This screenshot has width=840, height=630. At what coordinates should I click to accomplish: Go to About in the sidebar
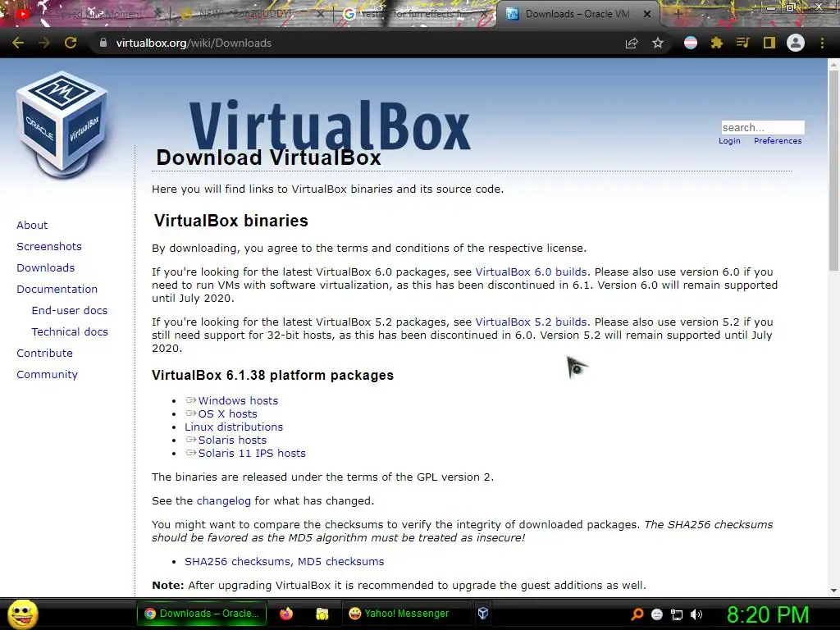[32, 225]
